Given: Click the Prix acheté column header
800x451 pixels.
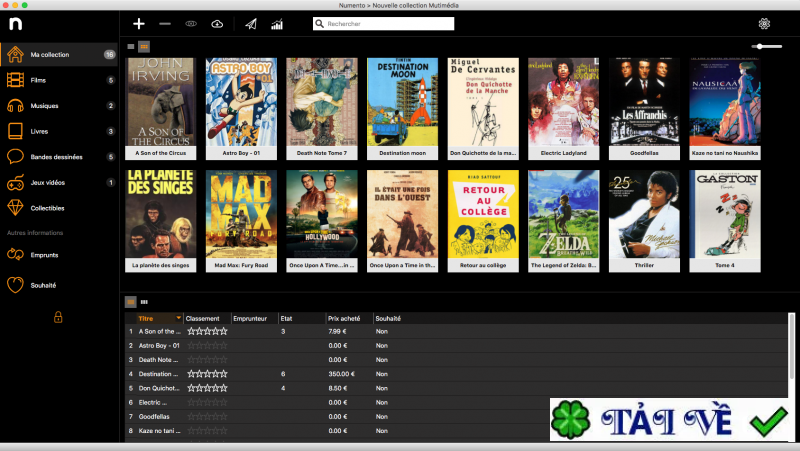Looking at the screenshot, I should (344, 318).
